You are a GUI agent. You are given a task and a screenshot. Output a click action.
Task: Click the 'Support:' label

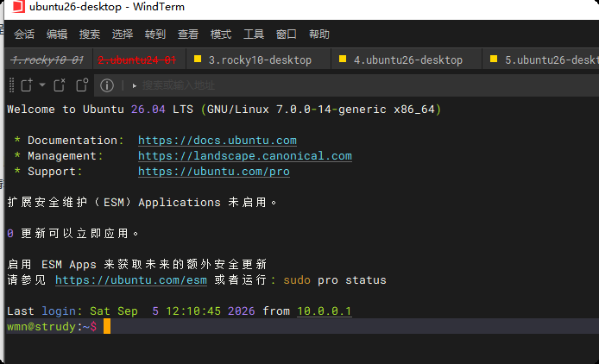55,172
